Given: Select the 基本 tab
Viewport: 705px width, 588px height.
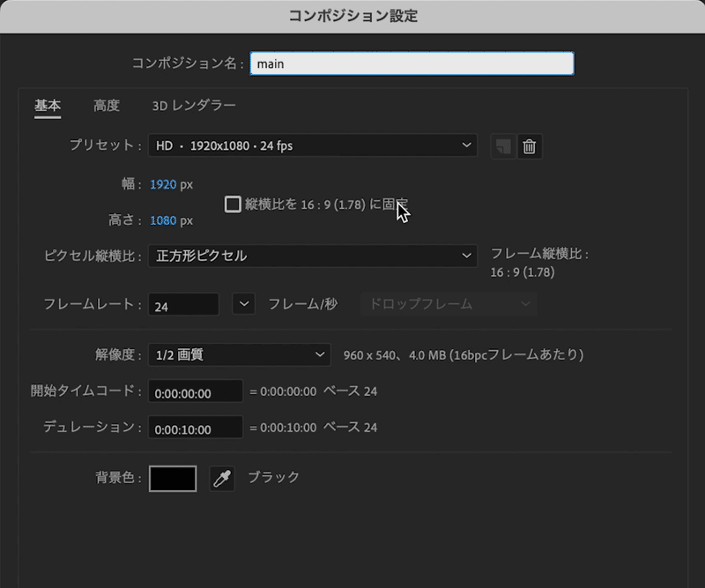Looking at the screenshot, I should (x=48, y=106).
